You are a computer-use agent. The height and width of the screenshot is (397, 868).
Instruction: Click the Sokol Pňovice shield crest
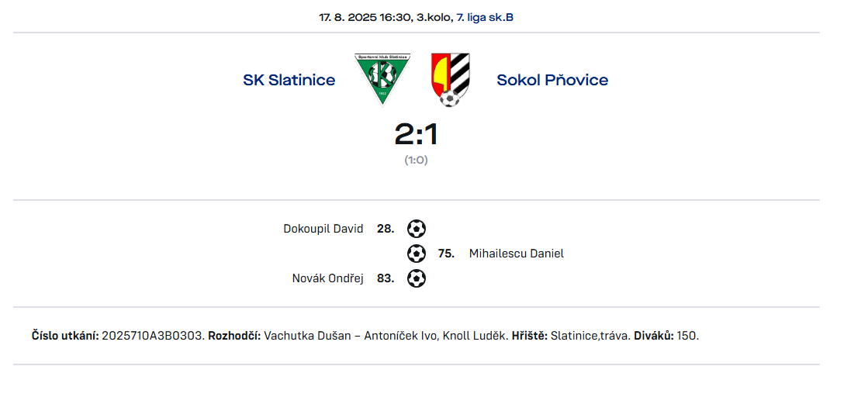(450, 80)
